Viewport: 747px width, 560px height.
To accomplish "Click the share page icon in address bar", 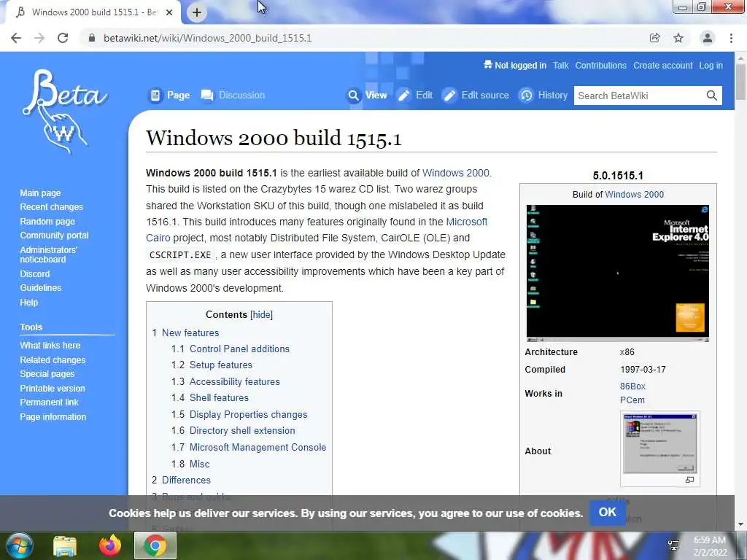I will pos(655,38).
